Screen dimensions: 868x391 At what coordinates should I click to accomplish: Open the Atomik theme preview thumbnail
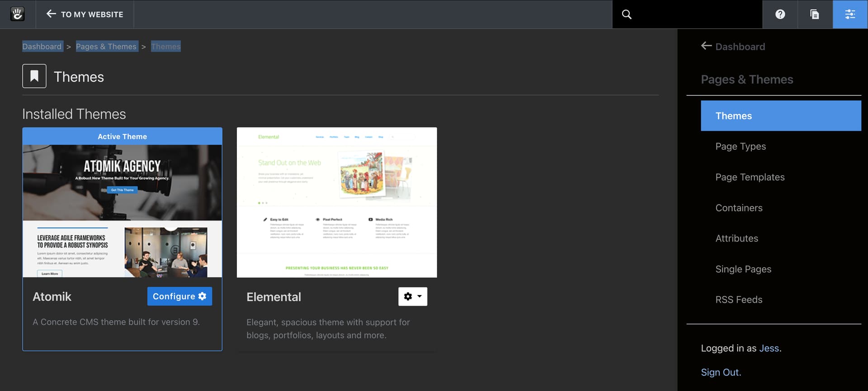tap(122, 211)
